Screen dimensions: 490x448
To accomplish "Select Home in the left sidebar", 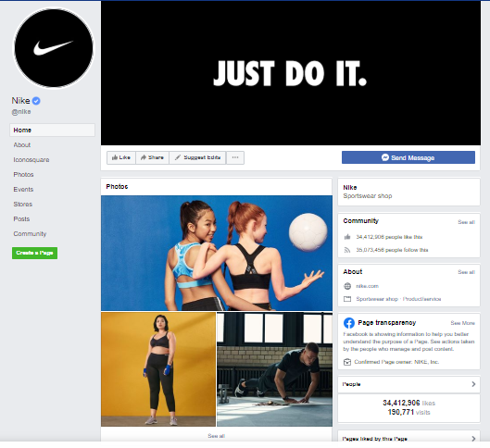I will pyautogui.click(x=52, y=131).
